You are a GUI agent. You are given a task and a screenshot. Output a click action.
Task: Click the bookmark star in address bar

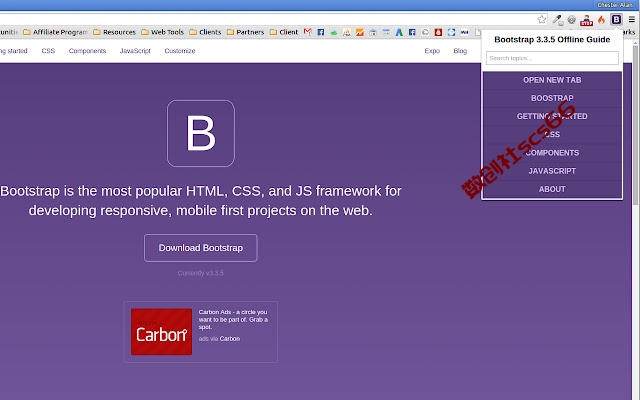tap(542, 20)
